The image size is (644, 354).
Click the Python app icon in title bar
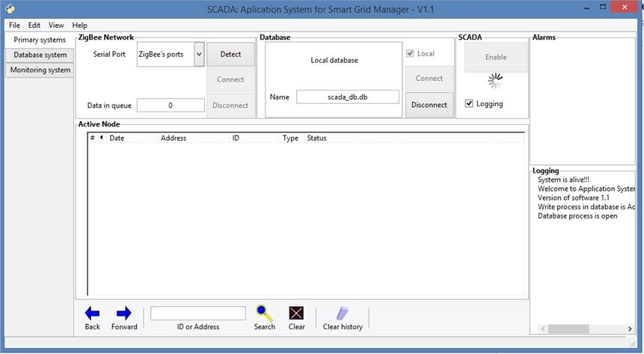point(8,9)
